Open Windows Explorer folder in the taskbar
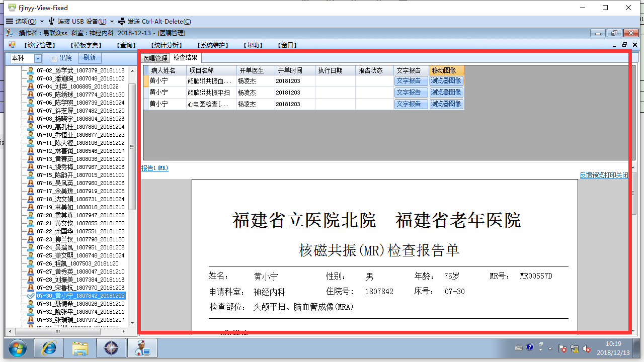This screenshot has width=644, height=362. pyautogui.click(x=80, y=348)
